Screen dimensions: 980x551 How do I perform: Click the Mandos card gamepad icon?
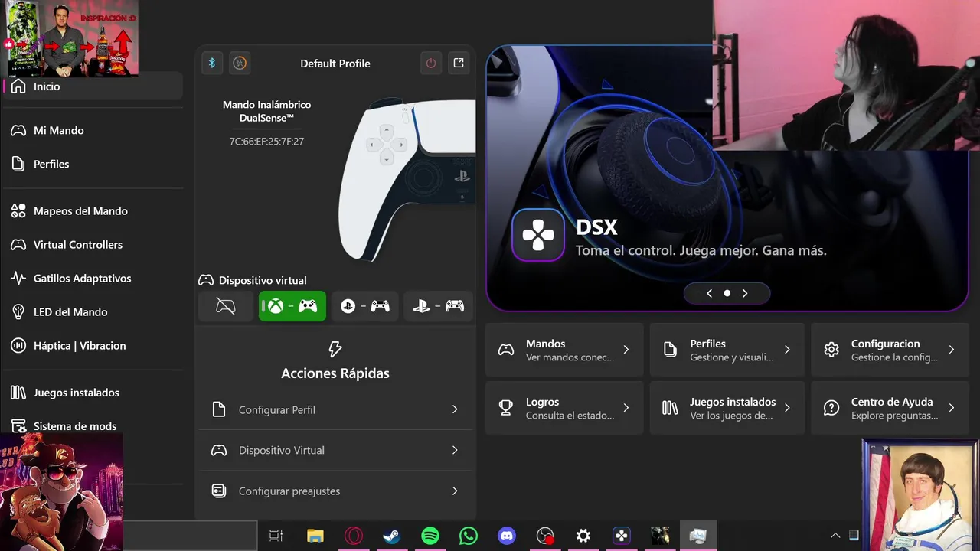click(x=506, y=350)
